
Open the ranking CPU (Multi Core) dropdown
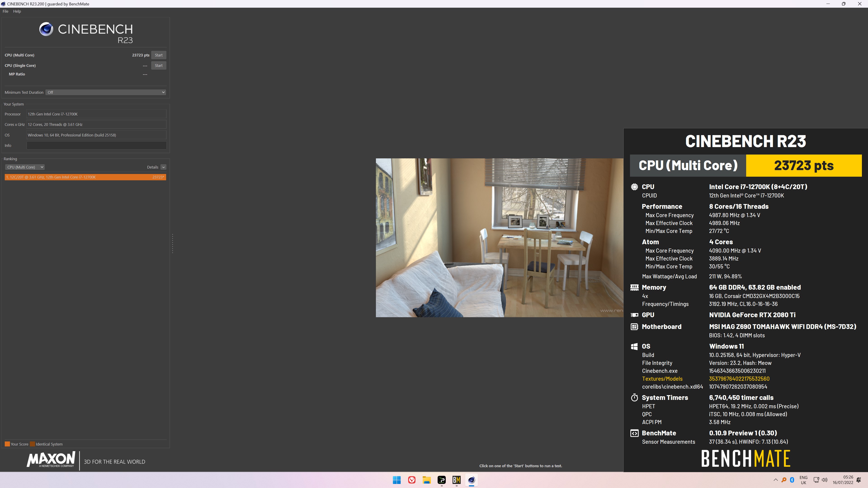pos(25,167)
